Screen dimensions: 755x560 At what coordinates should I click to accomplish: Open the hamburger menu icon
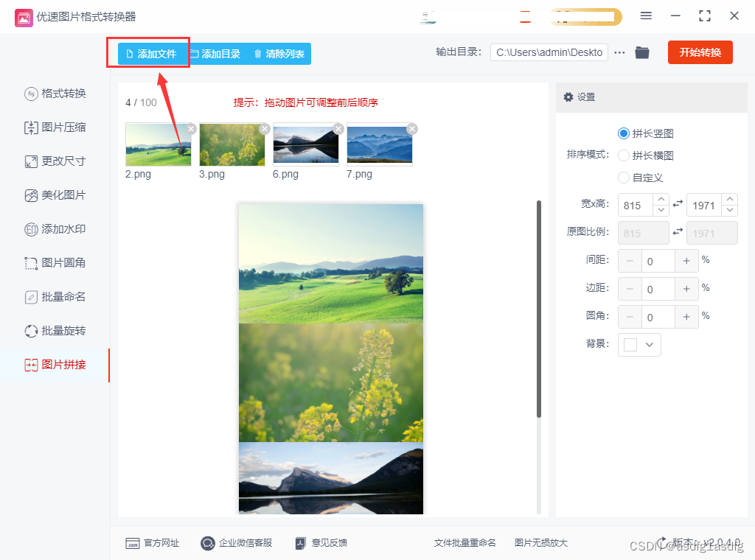[x=646, y=16]
